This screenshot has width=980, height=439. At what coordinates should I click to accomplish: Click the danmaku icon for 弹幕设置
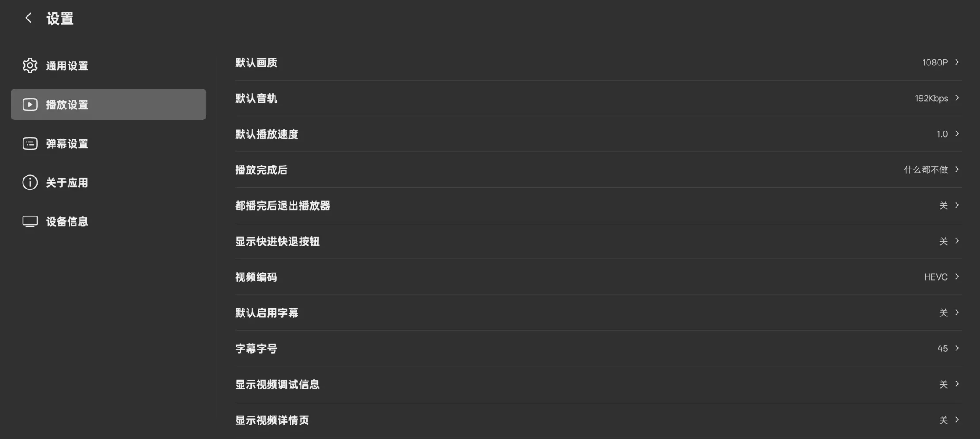tap(30, 143)
